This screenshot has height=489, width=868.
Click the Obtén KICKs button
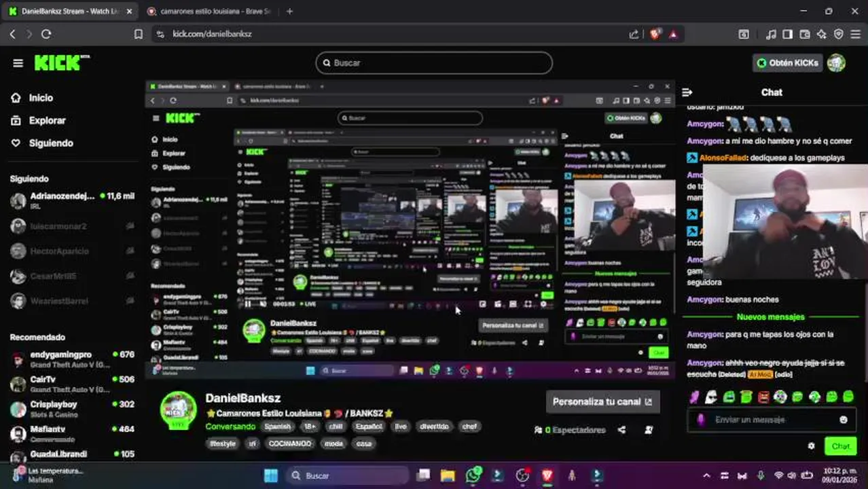pos(788,62)
